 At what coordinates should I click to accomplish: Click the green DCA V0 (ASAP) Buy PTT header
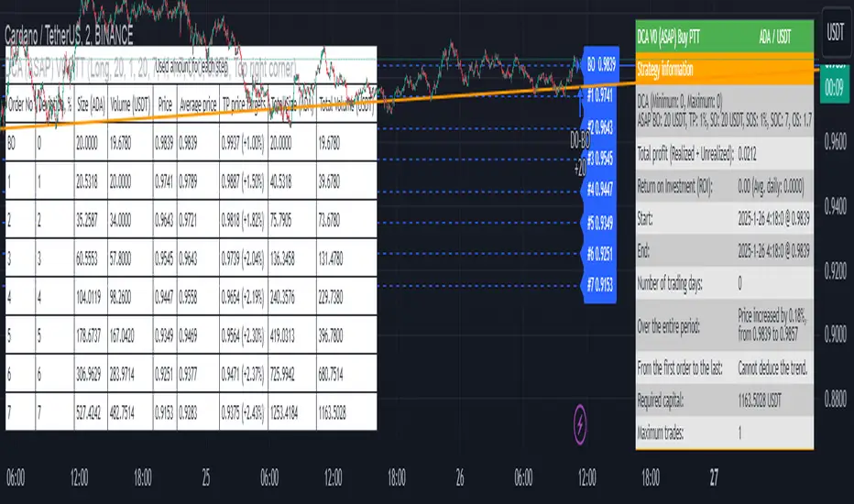pos(723,40)
